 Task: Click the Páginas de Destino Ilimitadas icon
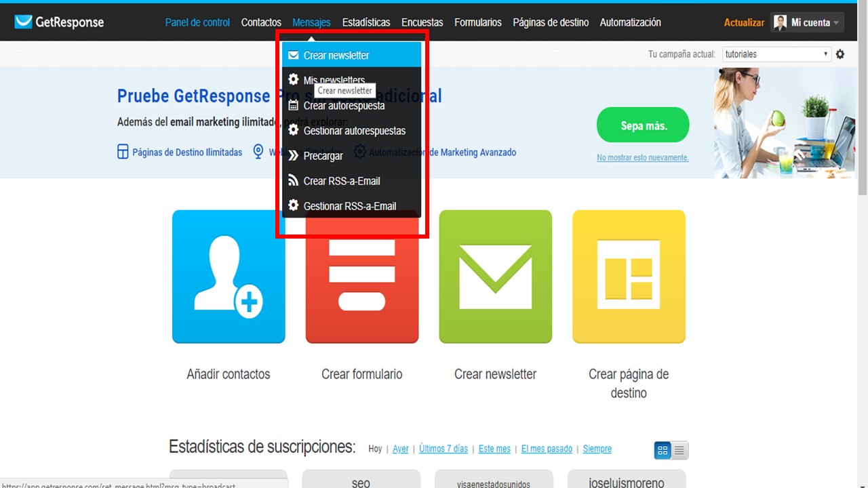click(123, 152)
